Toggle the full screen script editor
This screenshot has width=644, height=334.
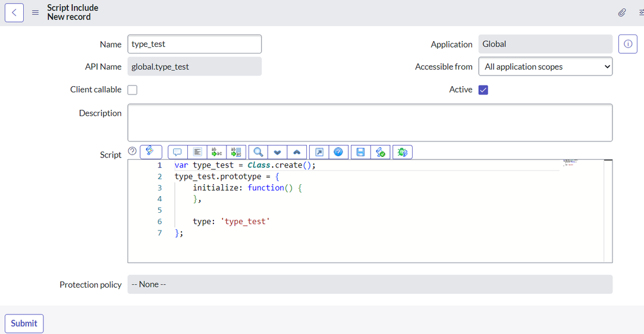319,152
